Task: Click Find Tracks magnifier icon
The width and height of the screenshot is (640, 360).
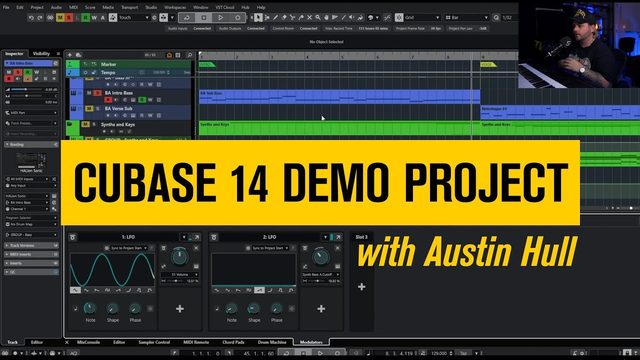Action: tap(189, 55)
